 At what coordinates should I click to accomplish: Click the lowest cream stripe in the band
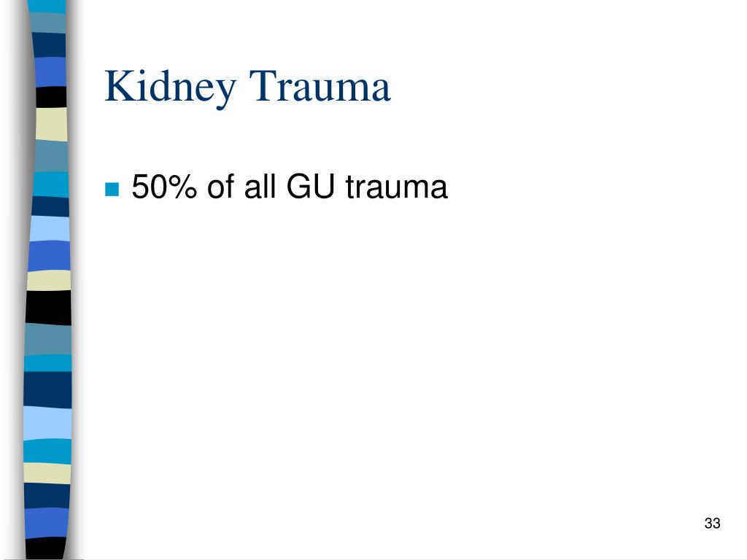point(47,473)
